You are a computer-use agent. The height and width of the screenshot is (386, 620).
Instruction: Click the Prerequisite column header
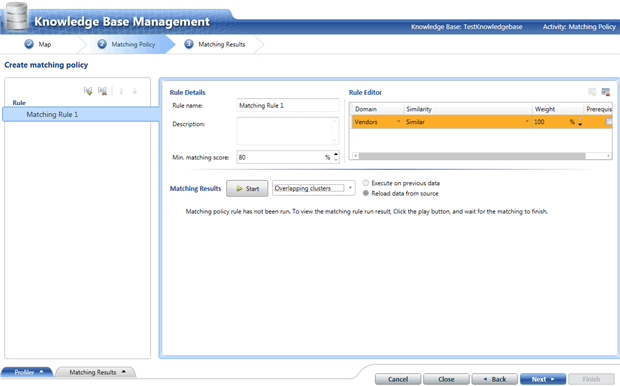(x=599, y=109)
